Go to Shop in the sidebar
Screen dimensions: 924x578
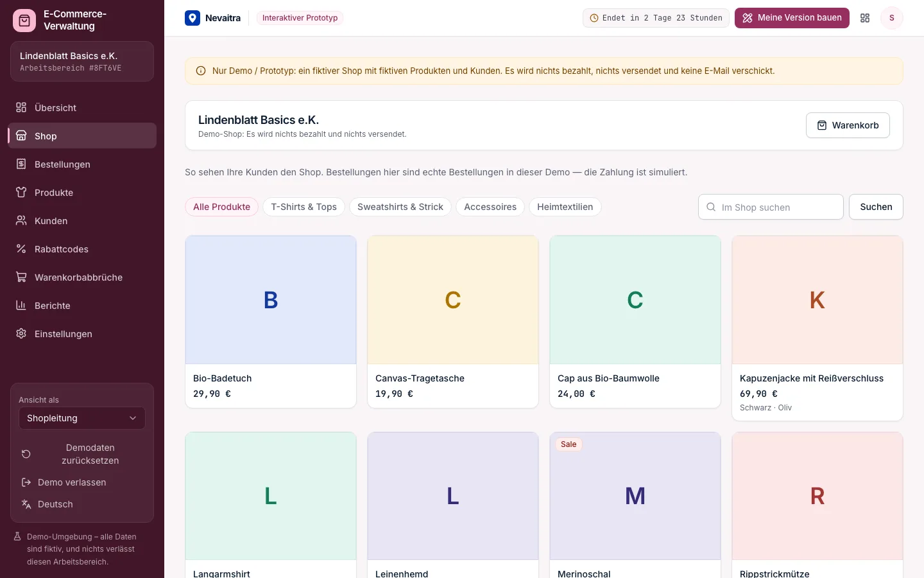pyautogui.click(x=82, y=136)
